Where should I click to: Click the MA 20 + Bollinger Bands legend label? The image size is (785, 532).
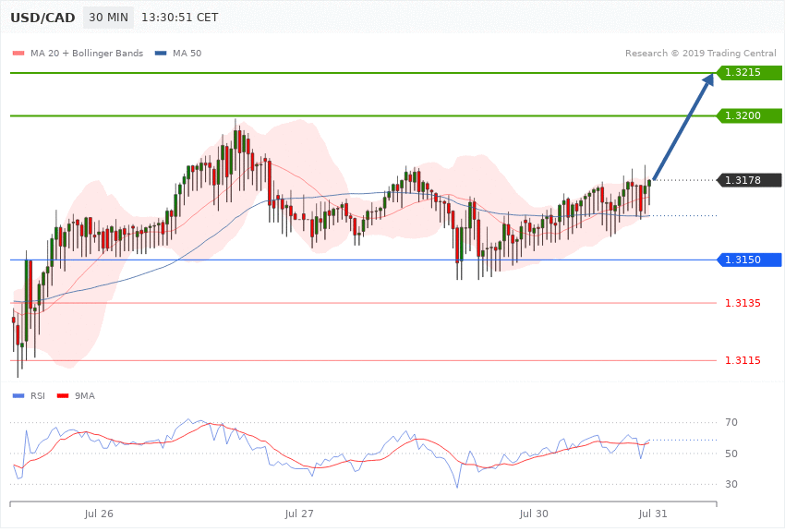[87, 53]
